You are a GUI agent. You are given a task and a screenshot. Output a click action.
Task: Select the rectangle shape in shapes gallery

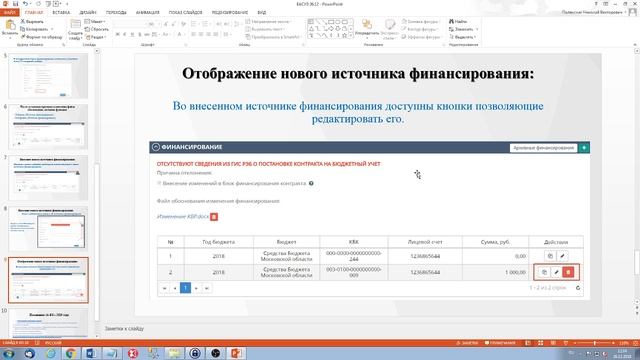pyautogui.click(x=331, y=22)
